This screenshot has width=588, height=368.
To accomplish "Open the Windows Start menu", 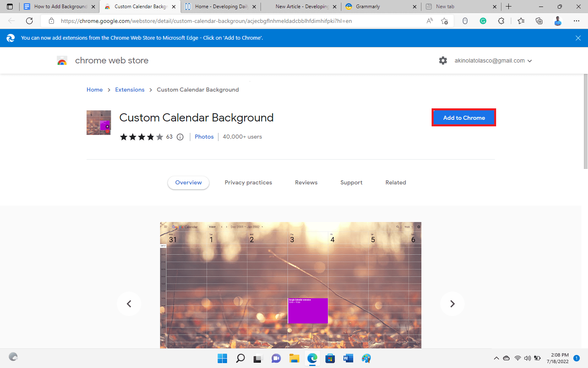I will [223, 359].
